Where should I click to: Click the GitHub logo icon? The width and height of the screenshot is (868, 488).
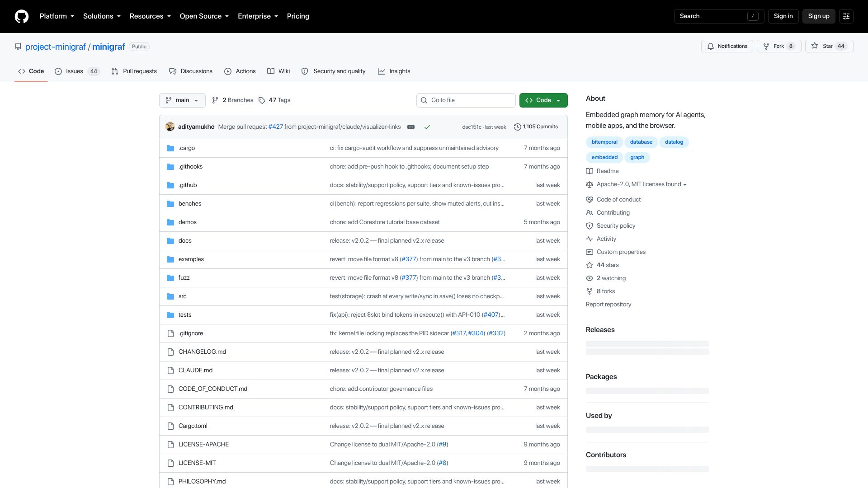22,16
